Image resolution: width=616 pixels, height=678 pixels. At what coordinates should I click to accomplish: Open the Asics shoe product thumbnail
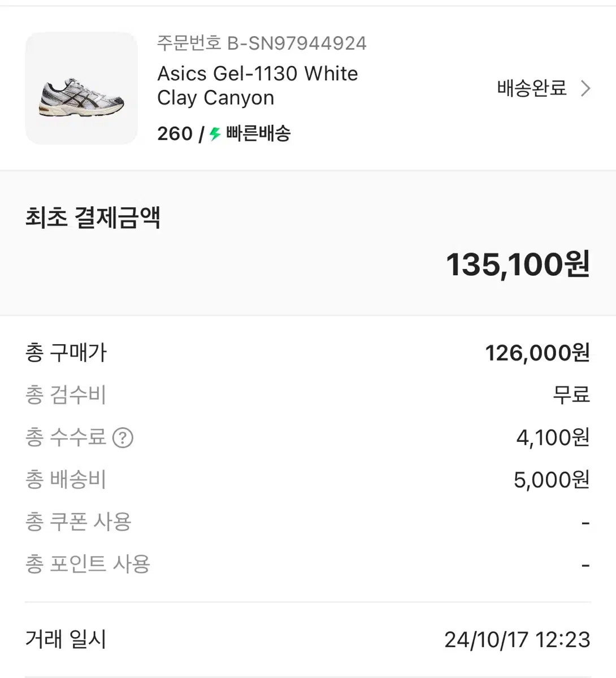(81, 88)
